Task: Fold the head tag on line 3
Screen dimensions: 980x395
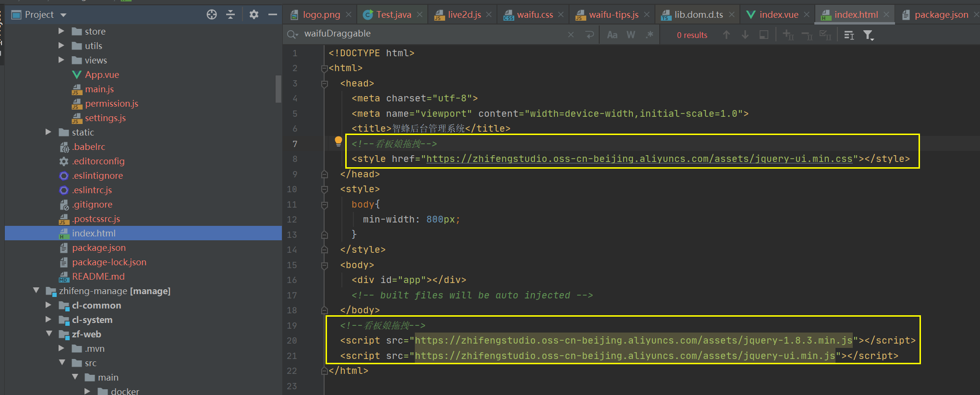Action: pos(324,84)
